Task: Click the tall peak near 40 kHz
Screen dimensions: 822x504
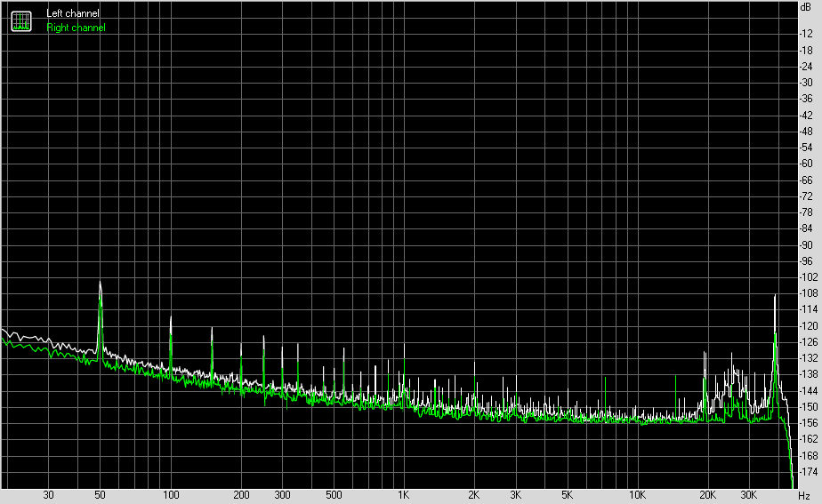Action: click(x=775, y=297)
